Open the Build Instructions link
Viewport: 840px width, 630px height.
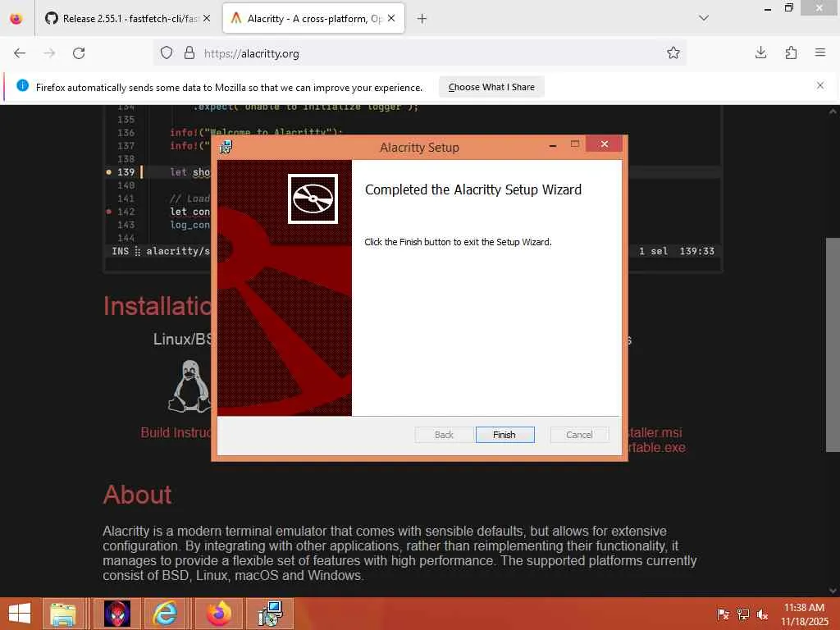176,432
